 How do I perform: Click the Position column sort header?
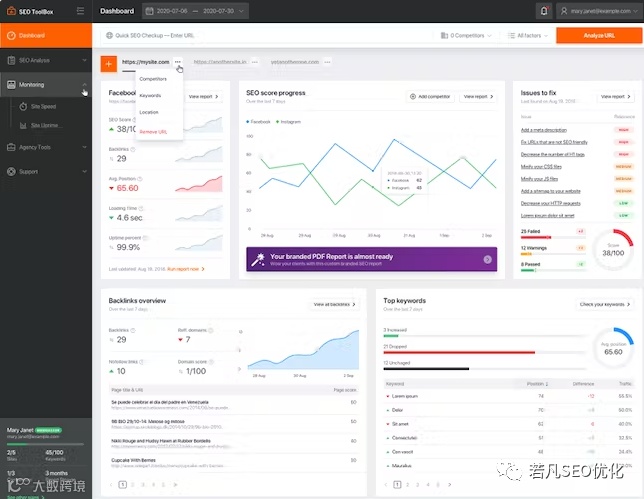tap(537, 384)
